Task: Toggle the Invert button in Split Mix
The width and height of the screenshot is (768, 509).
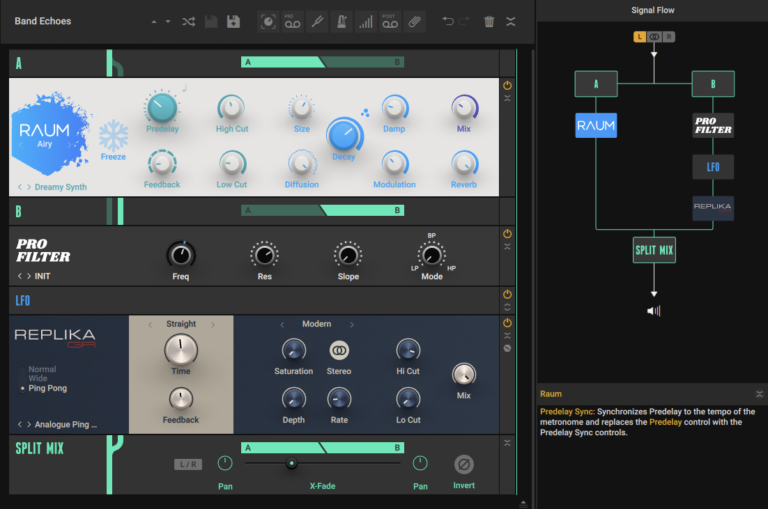Action: 464,464
